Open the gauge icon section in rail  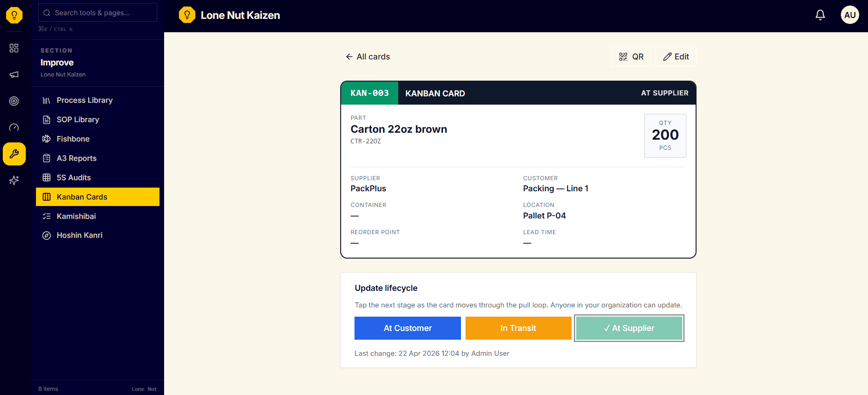pos(14,128)
